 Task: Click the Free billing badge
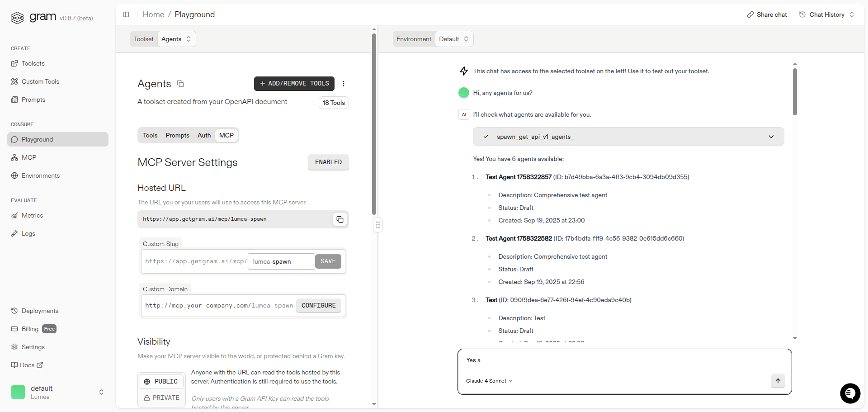[49, 329]
